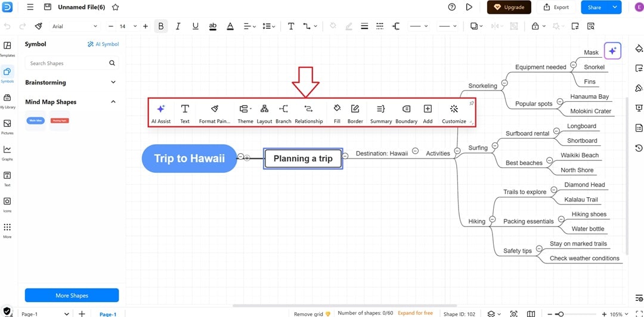Collapse the Hiking branch
644x317 pixels.
pos(493,219)
